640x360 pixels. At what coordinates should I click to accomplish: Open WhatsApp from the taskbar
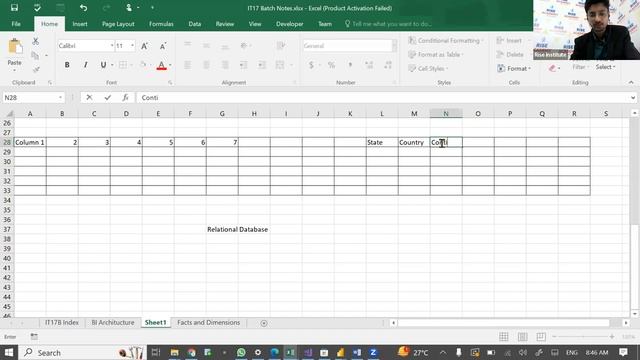(241, 352)
